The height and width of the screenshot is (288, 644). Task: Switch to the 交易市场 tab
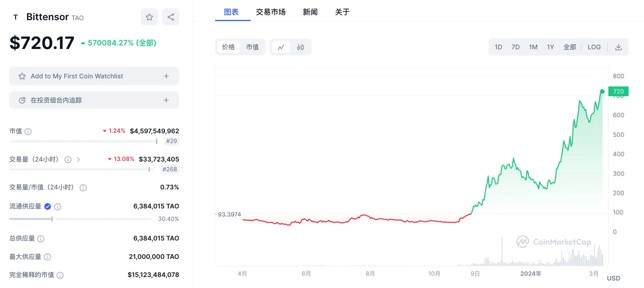point(270,12)
